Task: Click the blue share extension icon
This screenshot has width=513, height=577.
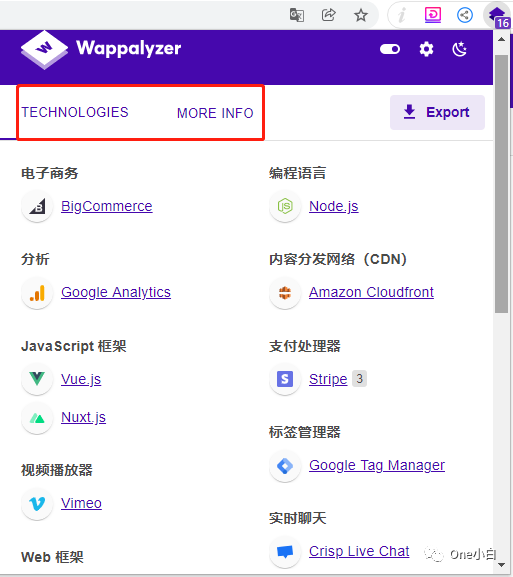Action: coord(465,15)
